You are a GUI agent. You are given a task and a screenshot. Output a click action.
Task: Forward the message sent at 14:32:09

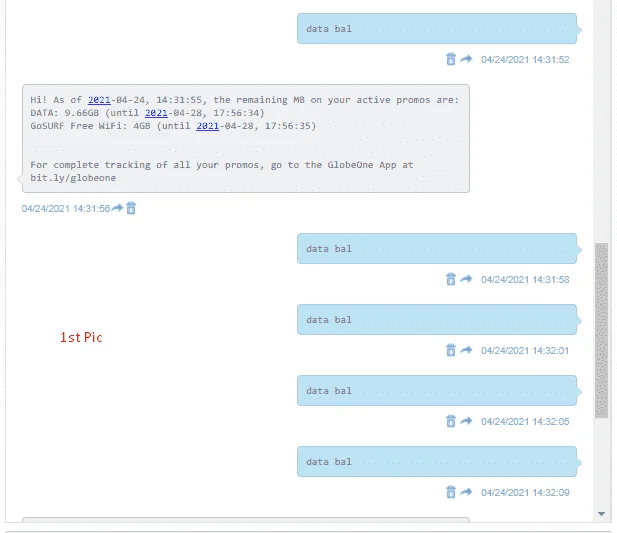(466, 492)
